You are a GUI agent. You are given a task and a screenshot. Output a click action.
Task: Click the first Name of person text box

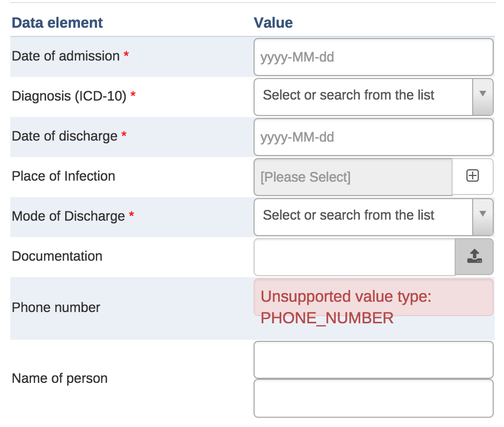pyautogui.click(x=373, y=360)
